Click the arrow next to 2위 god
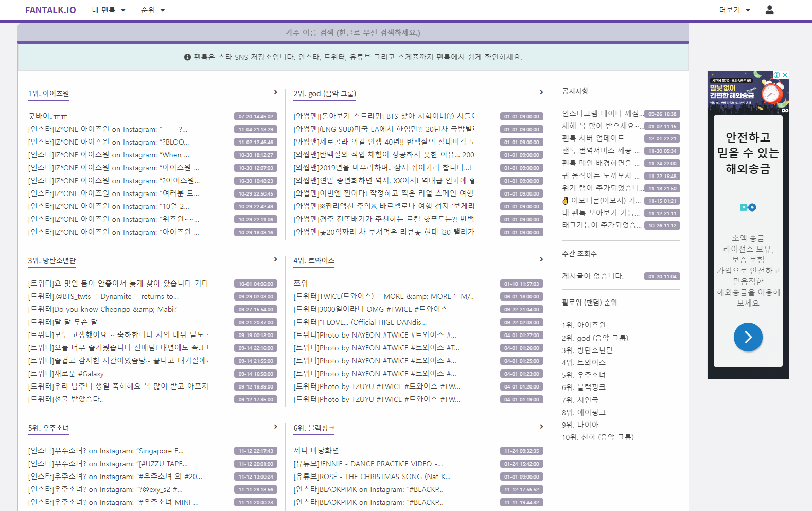812x511 pixels. (x=541, y=92)
